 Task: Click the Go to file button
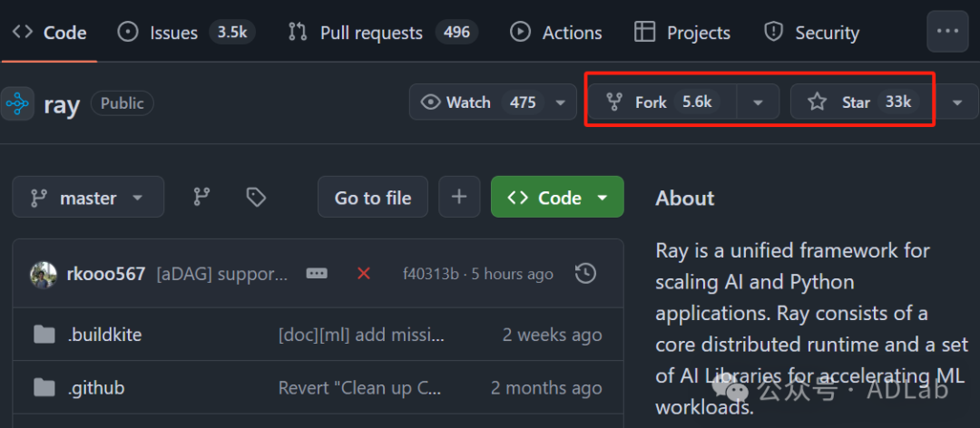coord(373,198)
